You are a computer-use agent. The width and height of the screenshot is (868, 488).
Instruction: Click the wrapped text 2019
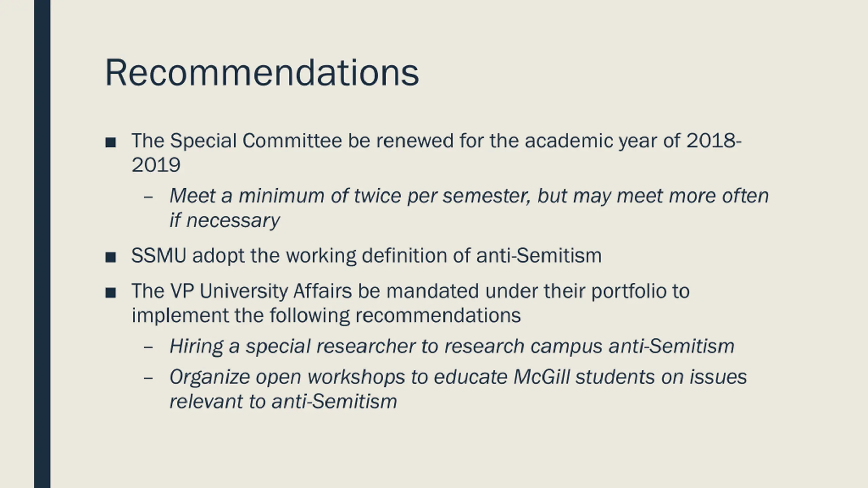click(156, 165)
